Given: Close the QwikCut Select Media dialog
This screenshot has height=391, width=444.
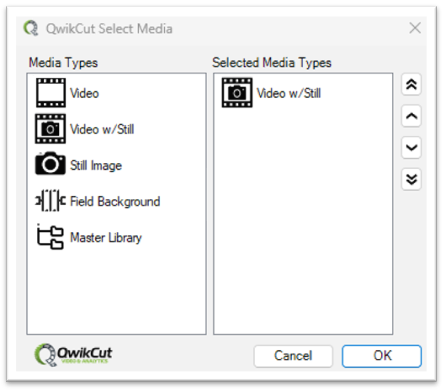Looking at the screenshot, I should (415, 28).
